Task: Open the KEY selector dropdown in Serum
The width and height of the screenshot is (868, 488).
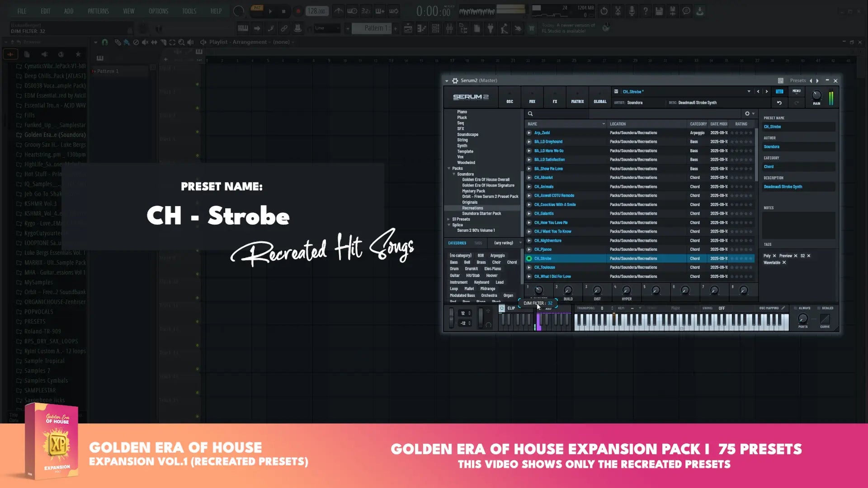Action: click(640, 308)
